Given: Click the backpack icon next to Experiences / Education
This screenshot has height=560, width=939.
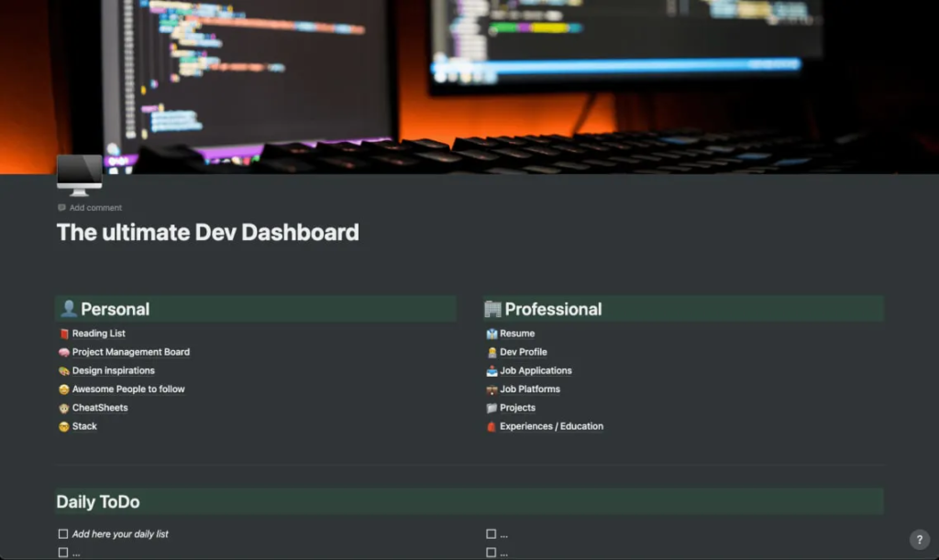Looking at the screenshot, I should [x=492, y=426].
